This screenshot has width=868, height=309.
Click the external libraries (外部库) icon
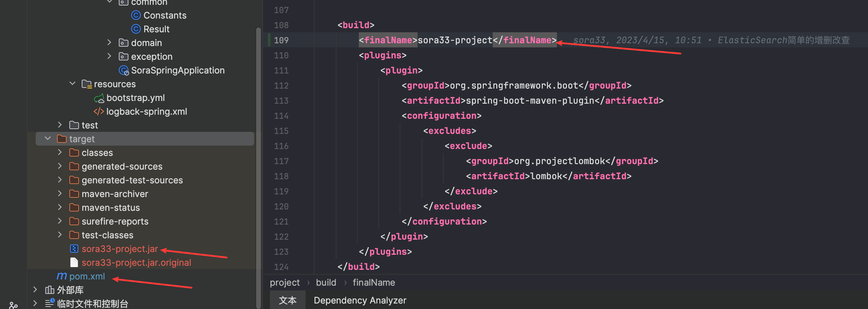(49, 290)
